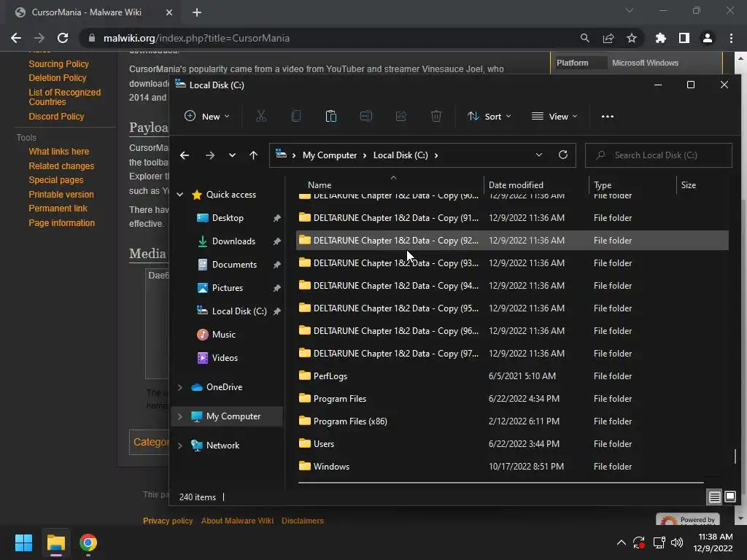
Task: Open Chrome three-dot menu
Action: pos(731,38)
